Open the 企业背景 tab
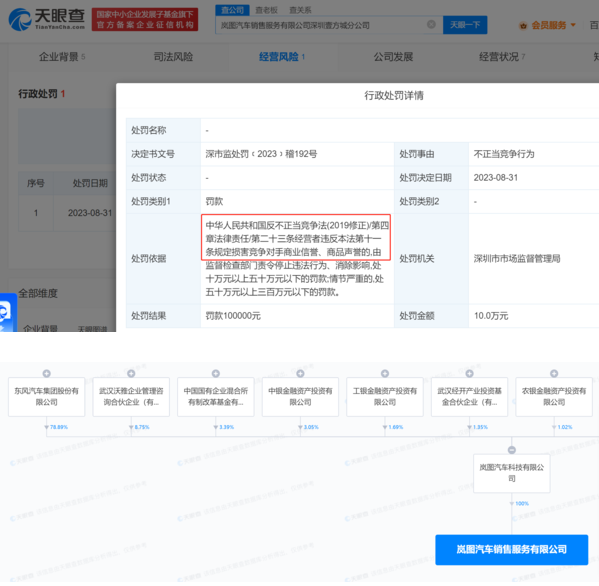The width and height of the screenshot is (599, 586). [x=62, y=57]
